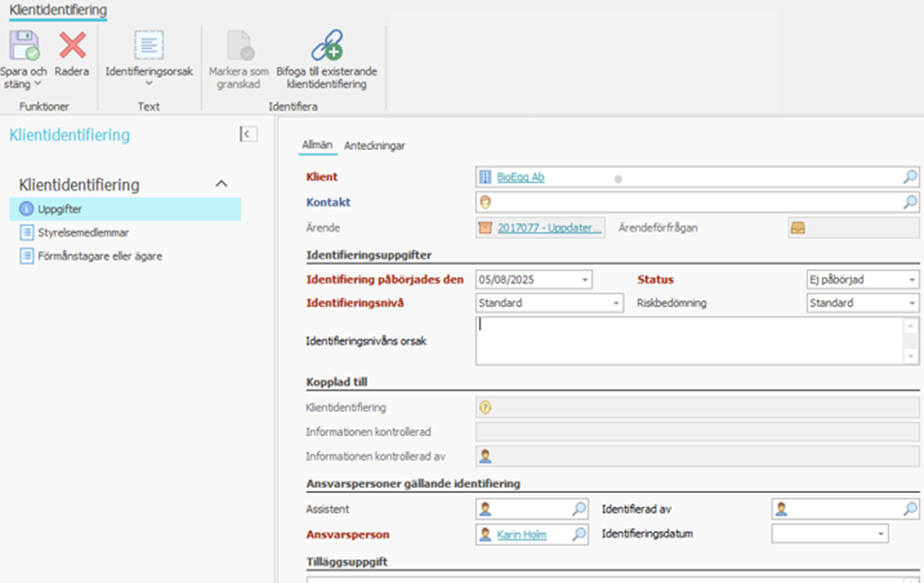Open the BioEgg Ab client link
Screen dimensions: 924x583
click(x=520, y=177)
